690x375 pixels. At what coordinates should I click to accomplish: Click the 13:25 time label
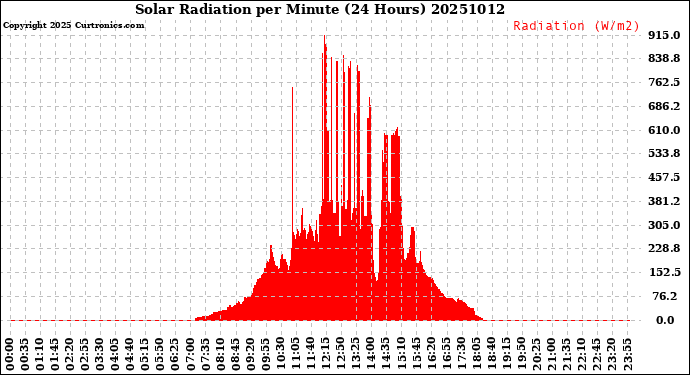coord(356,355)
